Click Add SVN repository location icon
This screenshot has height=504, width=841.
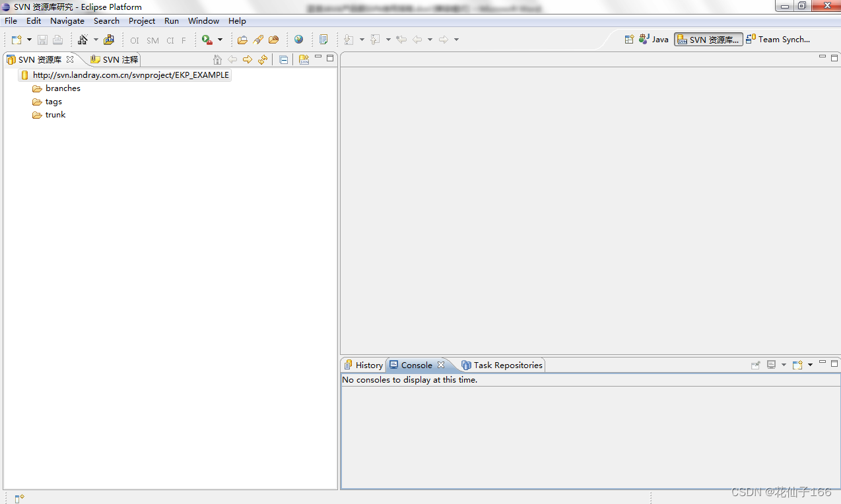click(304, 59)
